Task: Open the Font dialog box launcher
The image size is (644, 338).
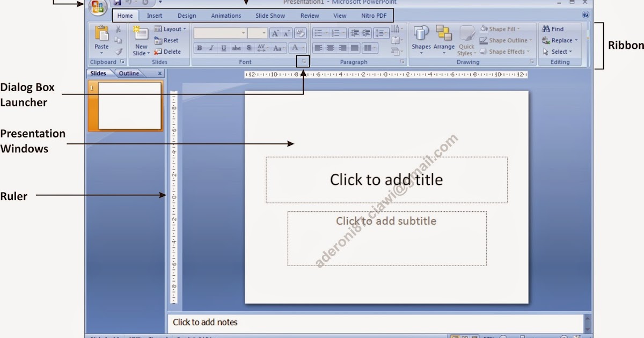Action: point(304,62)
